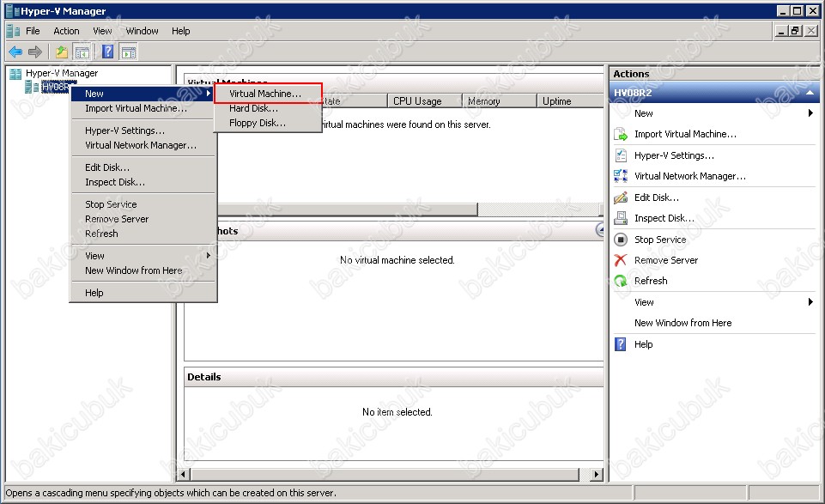
Task: Open the Action menu
Action: point(66,31)
